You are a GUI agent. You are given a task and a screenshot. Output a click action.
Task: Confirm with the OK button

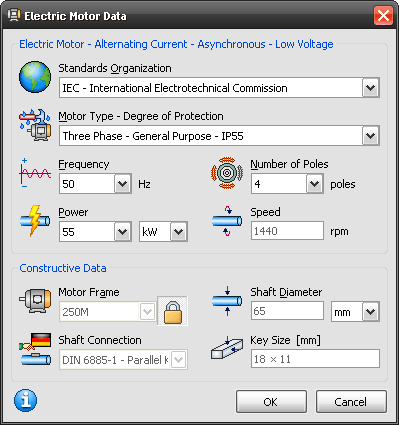point(271,402)
